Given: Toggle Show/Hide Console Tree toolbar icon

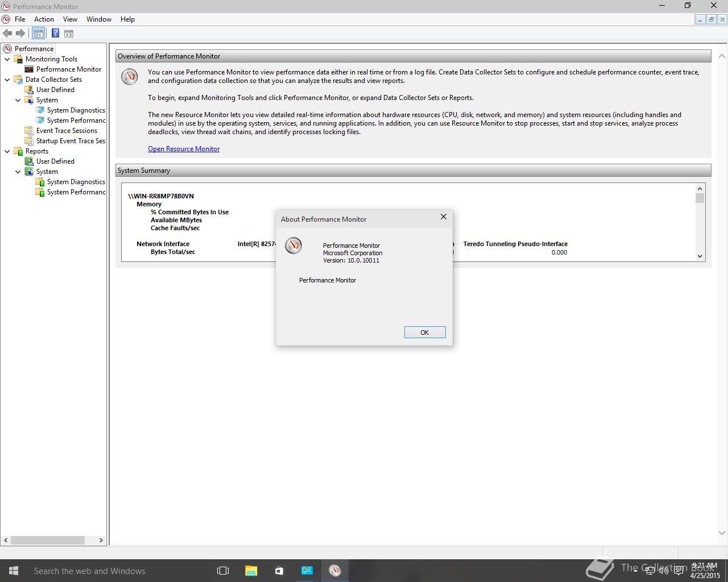Looking at the screenshot, I should point(39,34).
